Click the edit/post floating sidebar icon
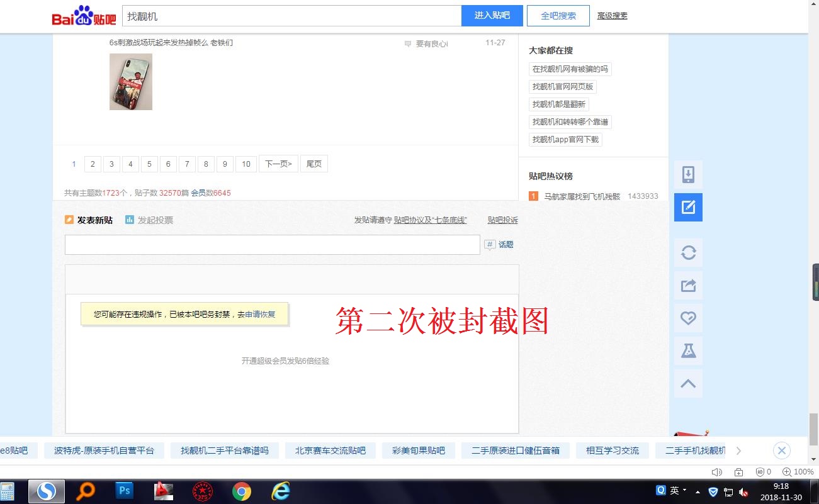This screenshot has width=819, height=504. tap(688, 207)
